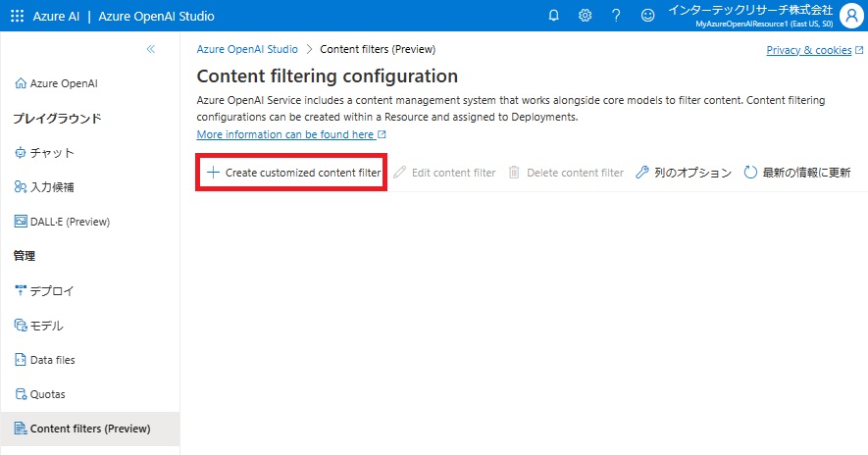Open the feedback smiley icon

(647, 16)
